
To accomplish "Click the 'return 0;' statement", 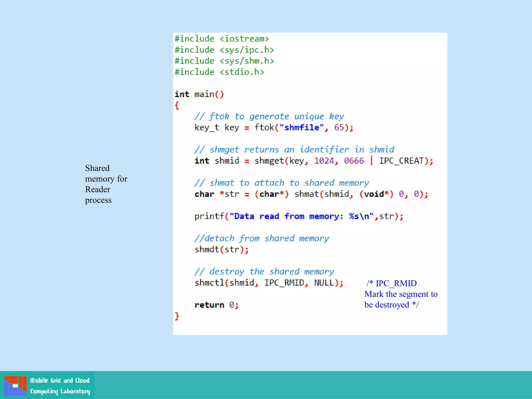I will (x=216, y=305).
